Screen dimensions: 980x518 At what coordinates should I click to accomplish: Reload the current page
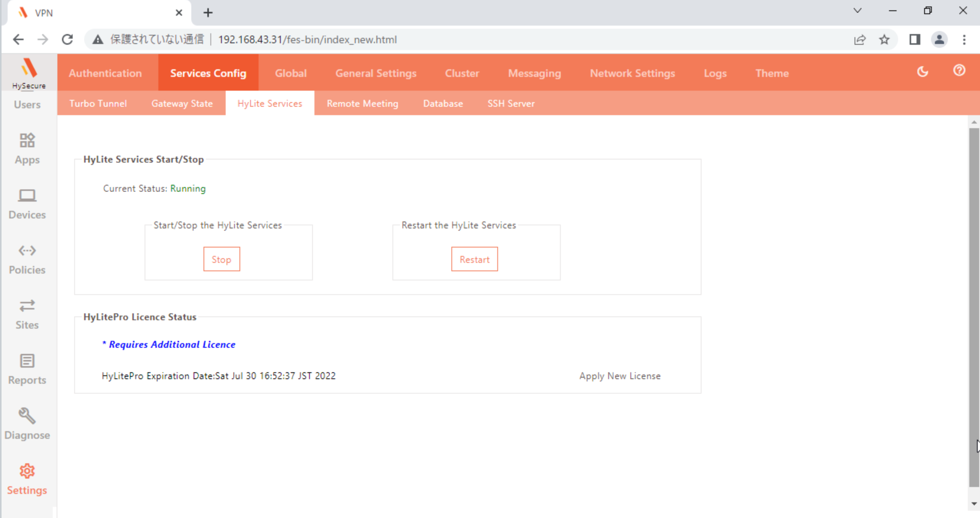click(x=67, y=39)
